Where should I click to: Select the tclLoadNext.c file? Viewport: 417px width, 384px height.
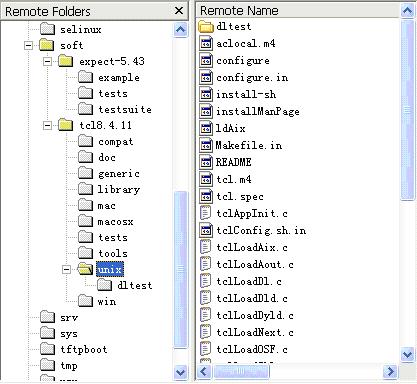(x=255, y=332)
